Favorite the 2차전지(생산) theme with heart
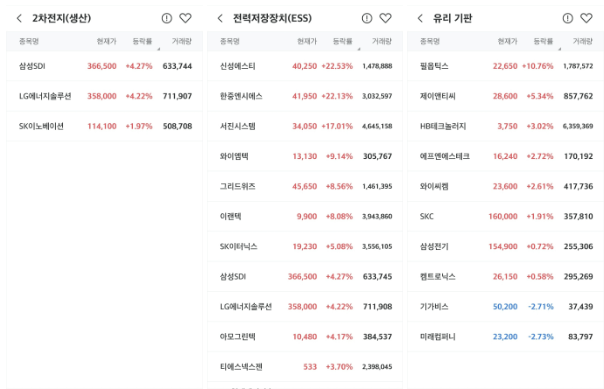Screen dimensions: 604x389 click(x=185, y=18)
